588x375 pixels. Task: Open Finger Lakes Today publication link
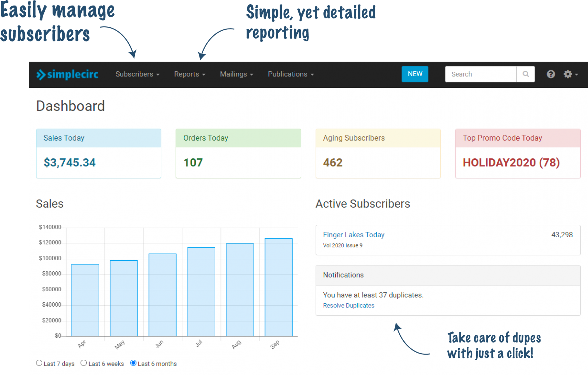(x=353, y=235)
